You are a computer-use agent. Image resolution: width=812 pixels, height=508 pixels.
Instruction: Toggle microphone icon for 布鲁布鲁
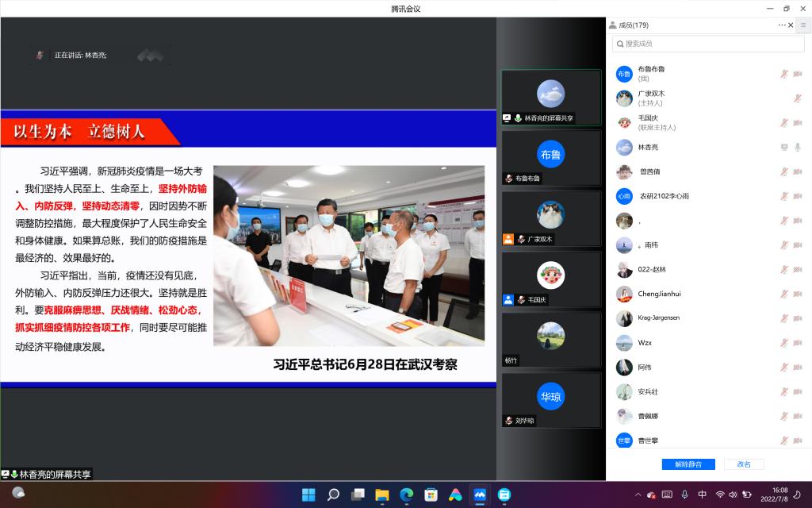(x=784, y=74)
